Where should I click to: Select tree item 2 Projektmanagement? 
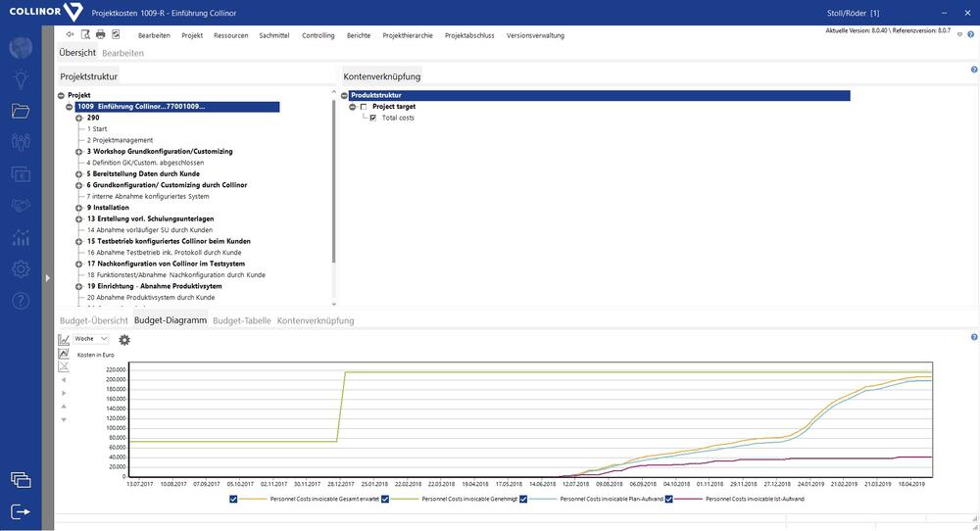tap(120, 140)
